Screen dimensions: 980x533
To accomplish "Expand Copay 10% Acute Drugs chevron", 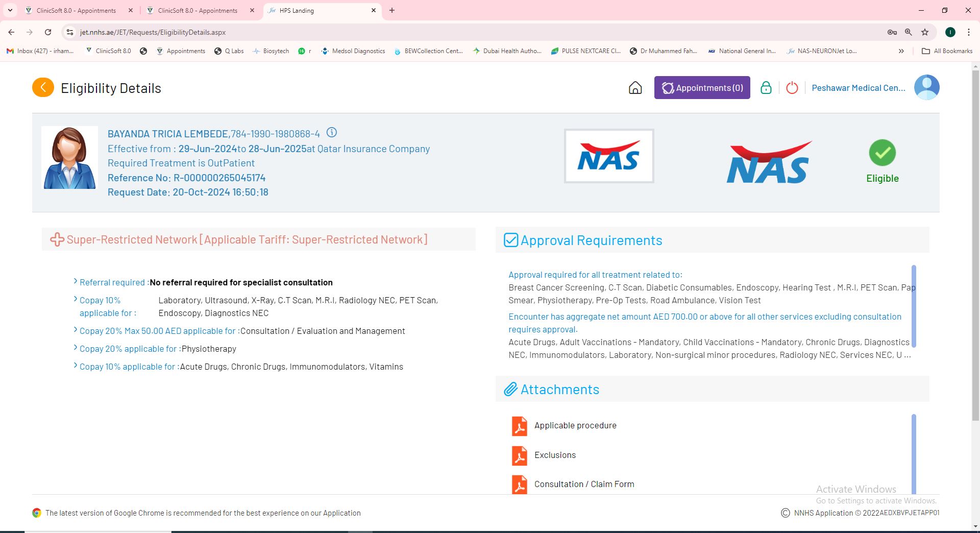I will [x=76, y=366].
